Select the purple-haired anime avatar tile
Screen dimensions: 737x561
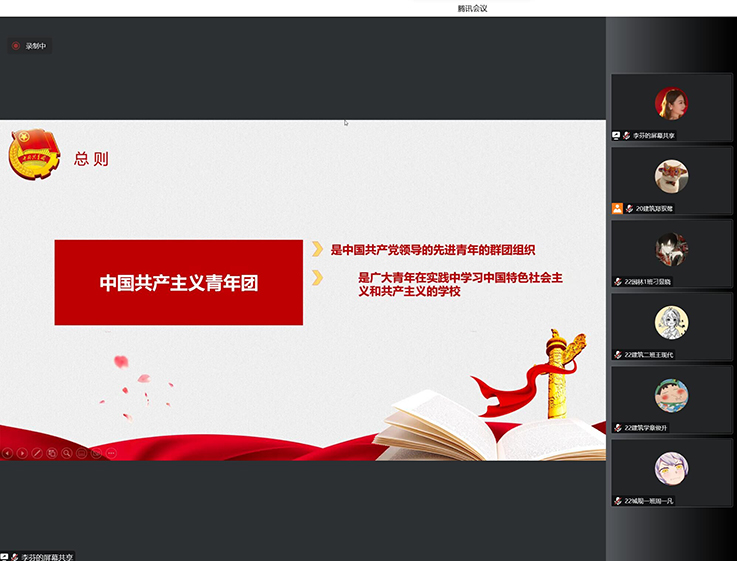tap(671, 468)
